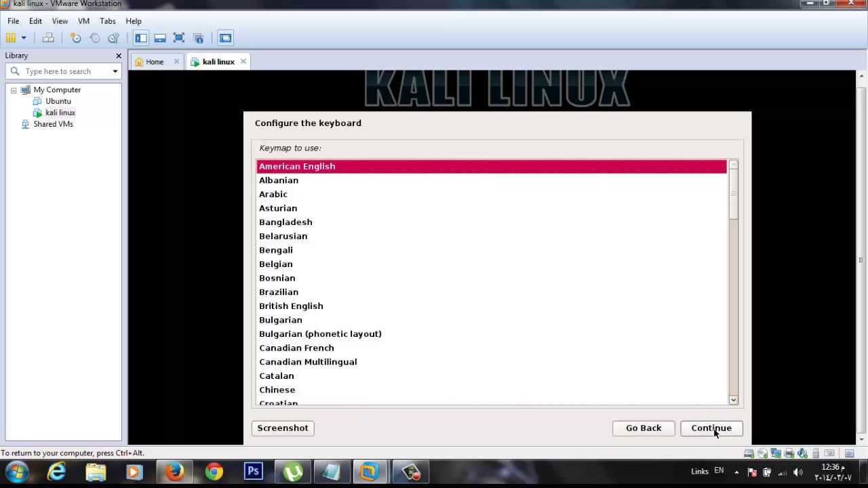Viewport: 868px width, 488px height.
Task: Select Bengali keymap
Action: coord(492,250)
